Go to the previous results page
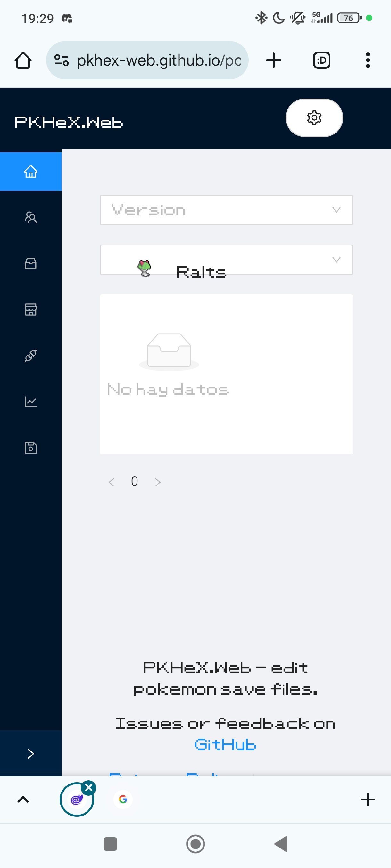Screen dimensions: 391x868 pos(111,482)
